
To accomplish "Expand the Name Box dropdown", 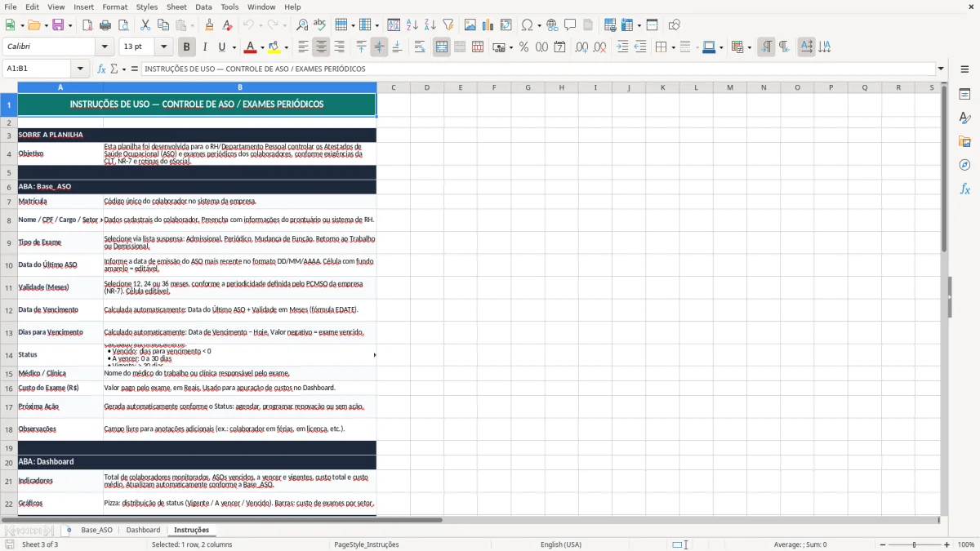I will pyautogui.click(x=80, y=69).
